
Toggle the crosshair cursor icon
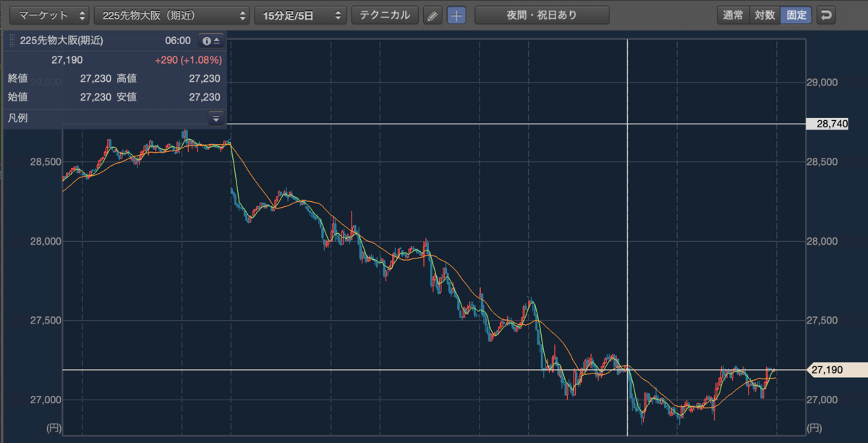click(456, 15)
